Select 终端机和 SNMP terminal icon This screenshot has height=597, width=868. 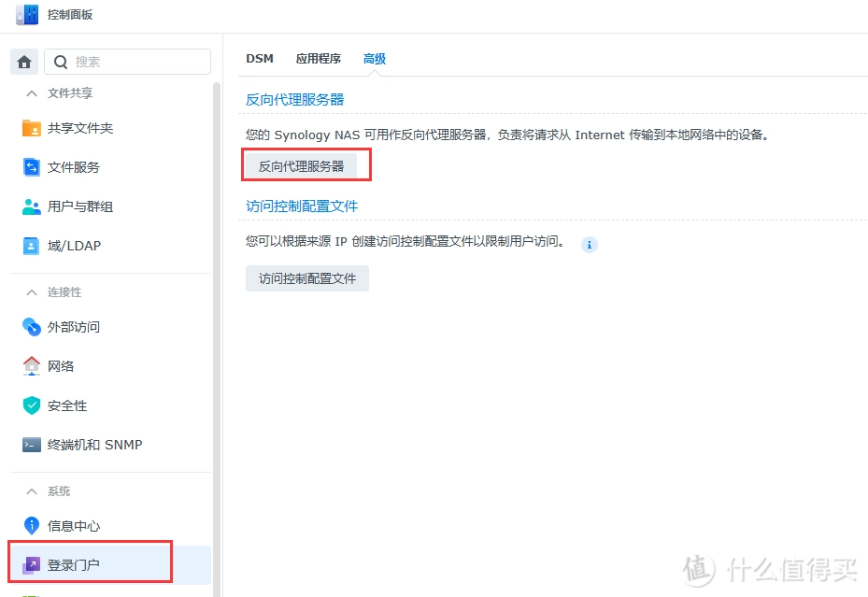(32, 445)
